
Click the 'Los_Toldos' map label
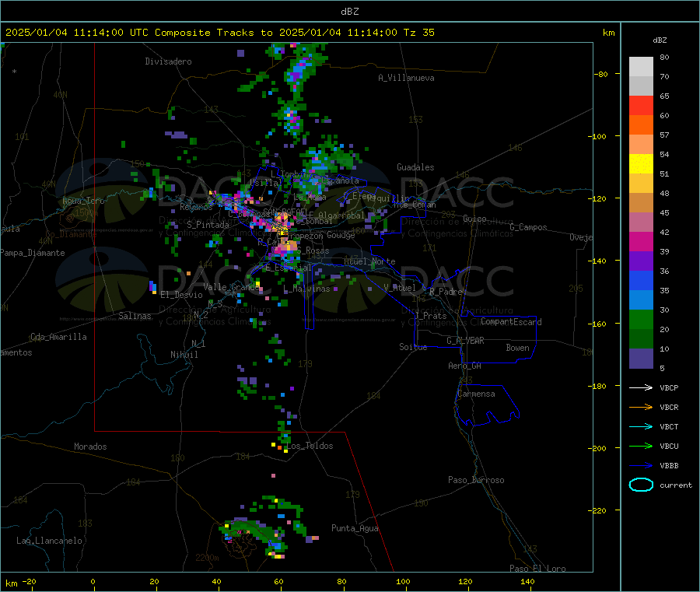coord(310,446)
